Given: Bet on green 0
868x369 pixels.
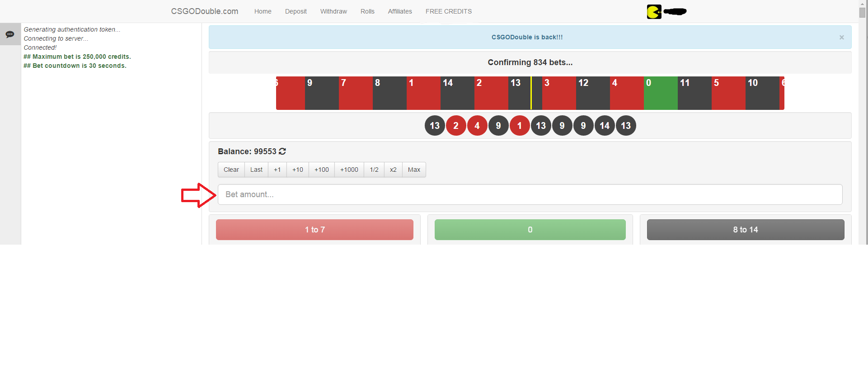Looking at the screenshot, I should (x=530, y=230).
